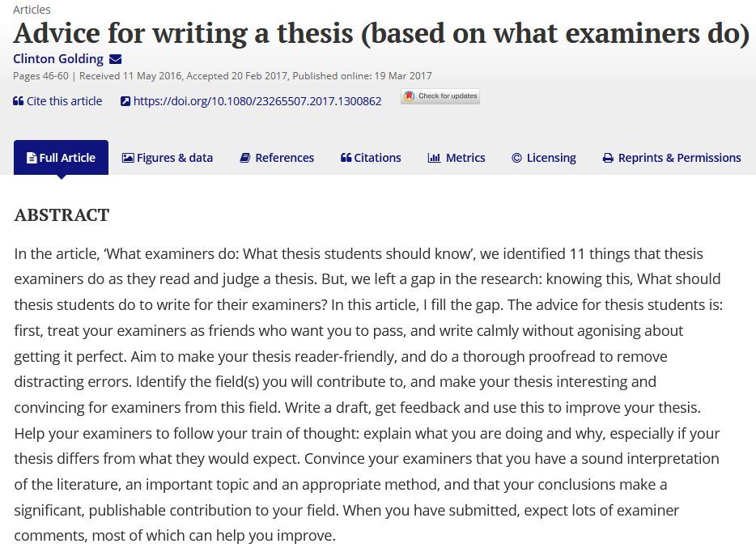Click the Check for updates button
This screenshot has width=756, height=552.
440,96
